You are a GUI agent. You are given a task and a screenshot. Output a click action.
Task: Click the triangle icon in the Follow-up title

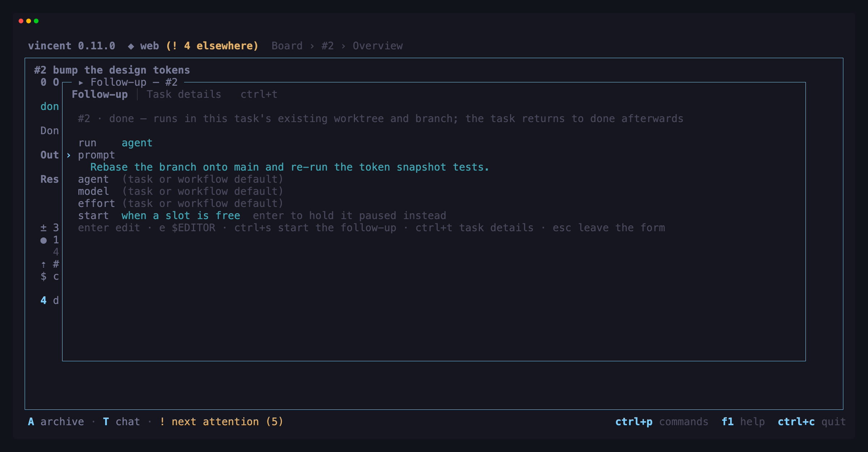(81, 83)
